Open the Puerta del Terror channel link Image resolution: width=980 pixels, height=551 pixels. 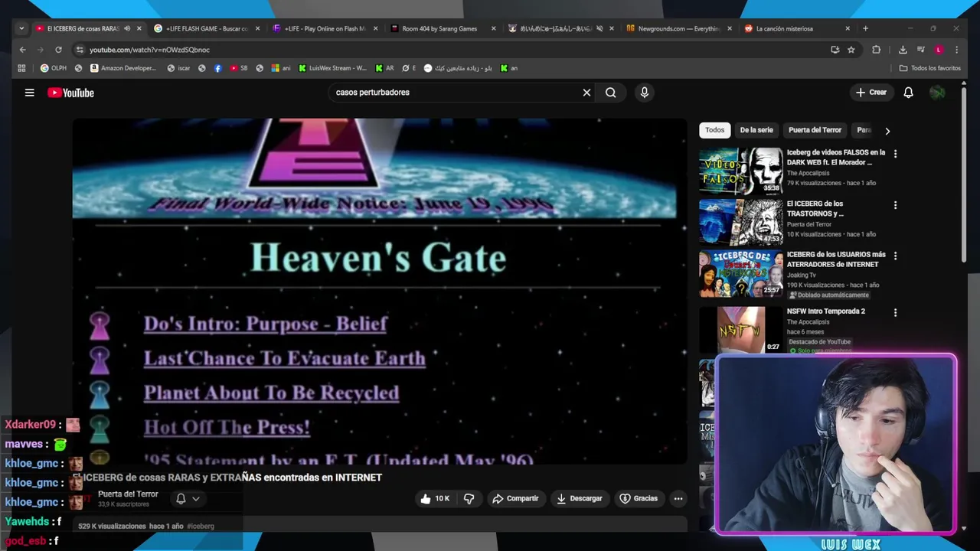(x=128, y=494)
